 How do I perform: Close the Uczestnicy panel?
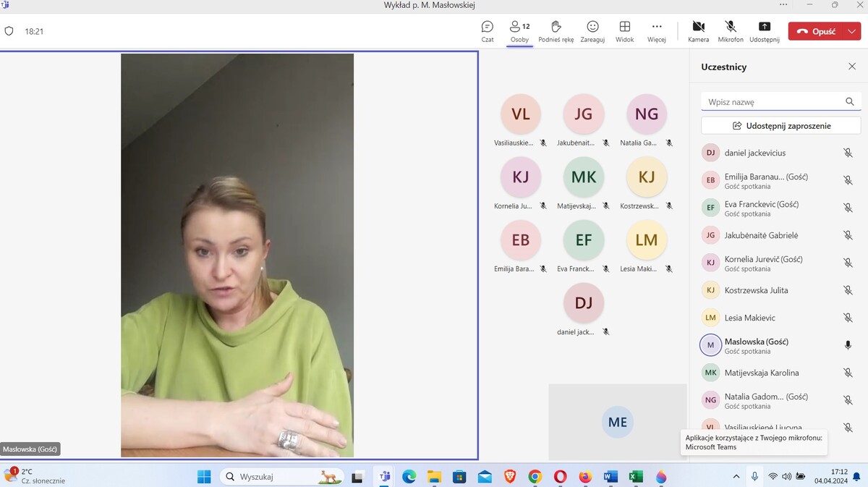coord(852,67)
